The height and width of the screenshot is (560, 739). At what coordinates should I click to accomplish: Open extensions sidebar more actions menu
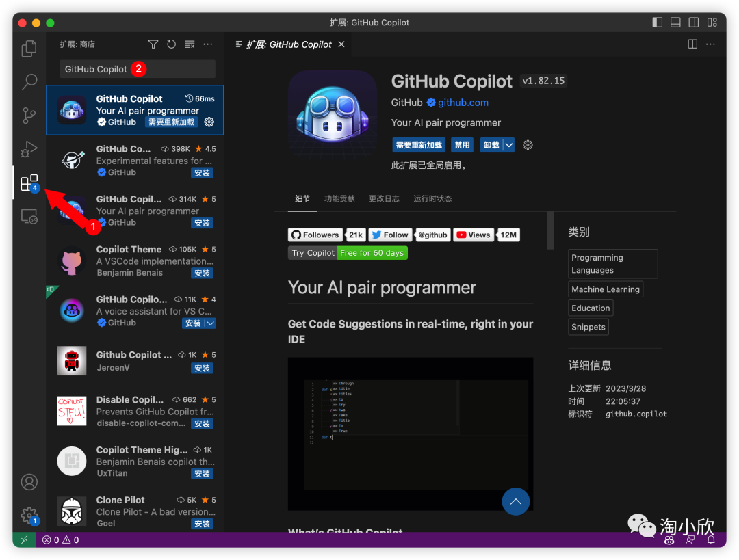(208, 44)
